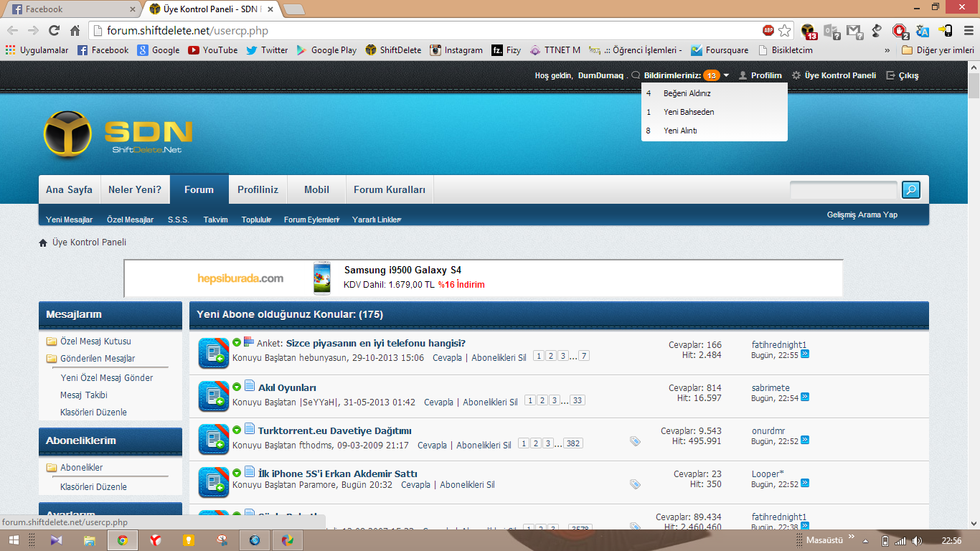Open the Mobil navigation tab
Image resolution: width=980 pixels, height=551 pixels.
(x=316, y=190)
